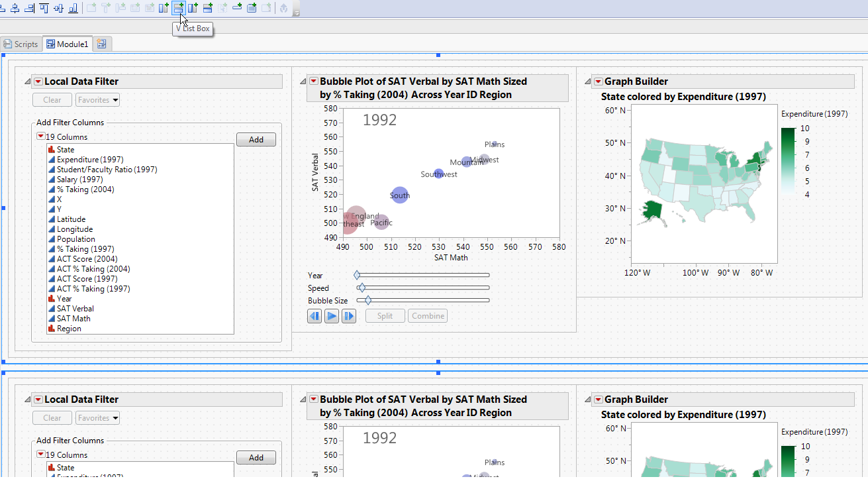Screen dimensions: 868x481
Task: Select the Region column in the filter list
Action: (69, 329)
